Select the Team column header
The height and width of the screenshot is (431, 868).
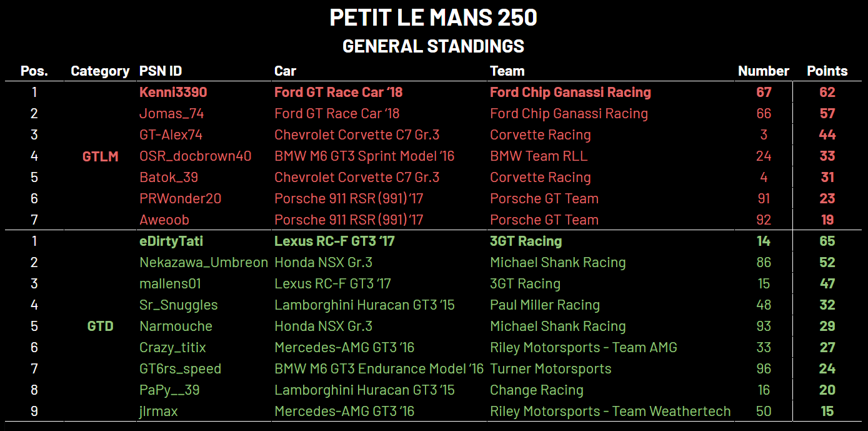(x=507, y=71)
